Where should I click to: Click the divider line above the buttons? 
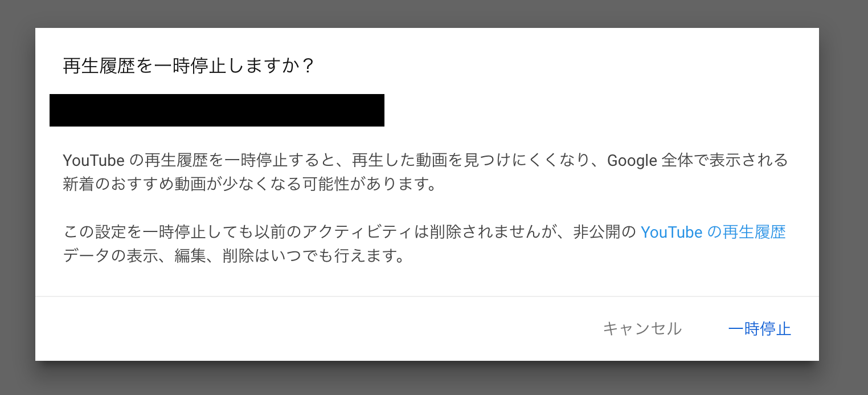coord(427,296)
